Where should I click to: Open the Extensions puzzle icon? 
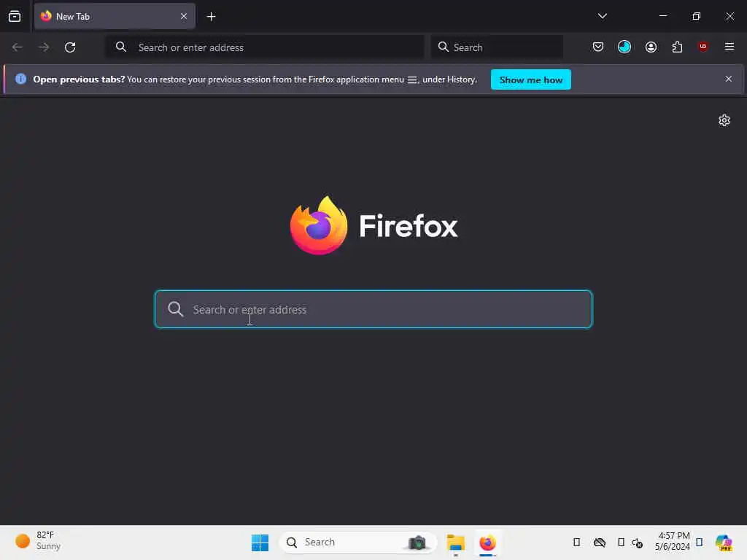click(x=677, y=47)
